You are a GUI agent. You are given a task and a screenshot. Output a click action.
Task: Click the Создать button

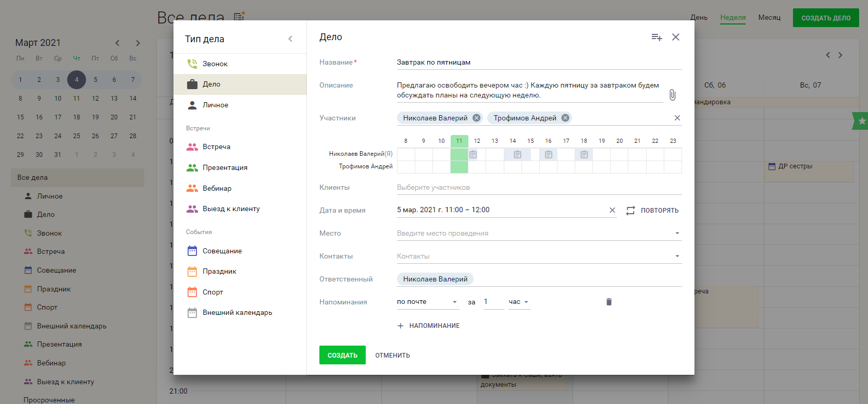(342, 355)
